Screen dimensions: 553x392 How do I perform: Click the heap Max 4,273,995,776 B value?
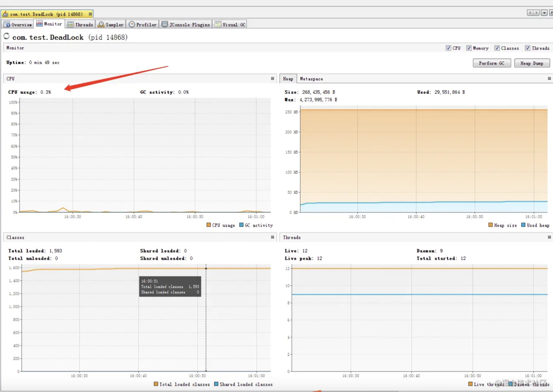click(x=318, y=100)
